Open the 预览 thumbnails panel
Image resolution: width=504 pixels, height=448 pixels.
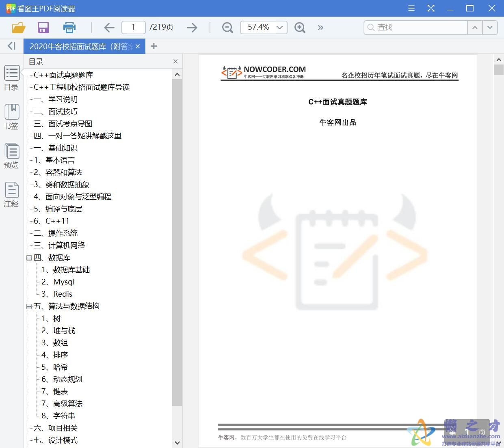pyautogui.click(x=11, y=156)
